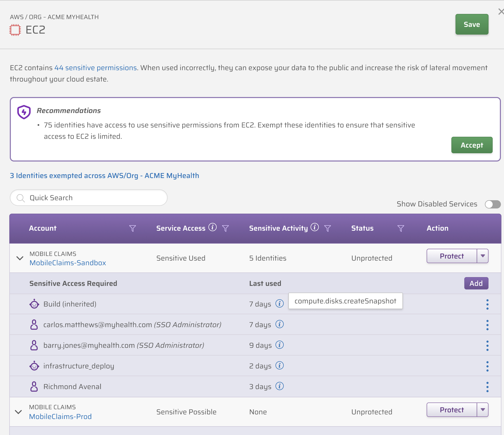Show info for Service Access column
Image resolution: width=504 pixels, height=435 pixels.
coord(213,227)
